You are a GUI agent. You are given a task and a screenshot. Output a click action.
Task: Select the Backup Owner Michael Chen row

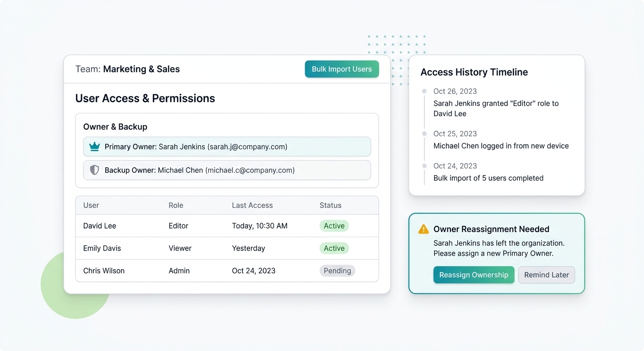click(227, 170)
